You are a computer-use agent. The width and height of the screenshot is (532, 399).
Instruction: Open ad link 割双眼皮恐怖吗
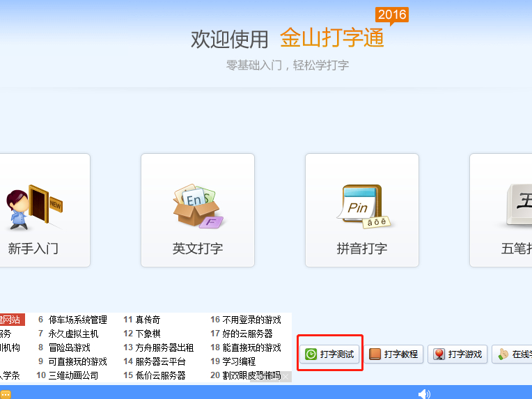point(251,375)
